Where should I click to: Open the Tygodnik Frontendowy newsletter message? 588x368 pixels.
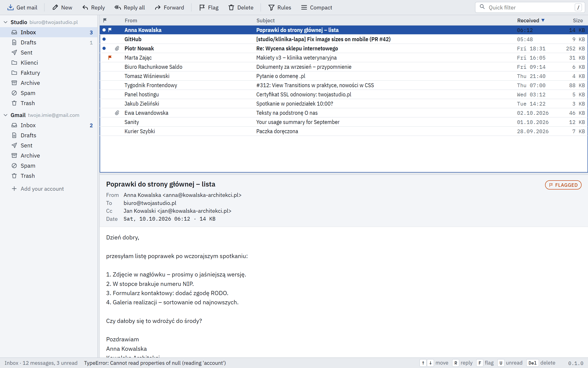click(344, 85)
